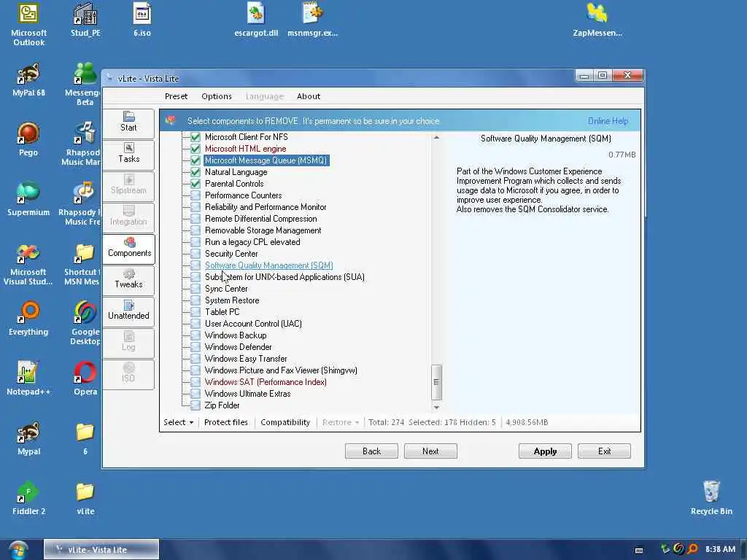
Task: Click the Exit button
Action: [x=604, y=451]
